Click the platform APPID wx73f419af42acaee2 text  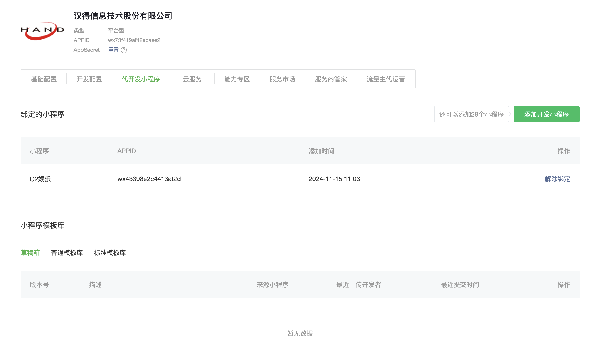coord(134,40)
